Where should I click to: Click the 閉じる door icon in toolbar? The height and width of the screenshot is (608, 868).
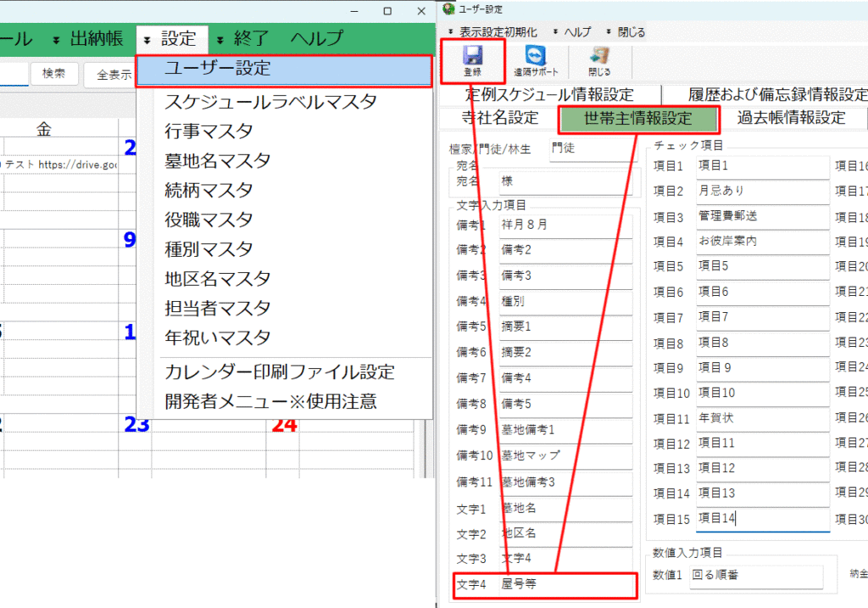599,60
